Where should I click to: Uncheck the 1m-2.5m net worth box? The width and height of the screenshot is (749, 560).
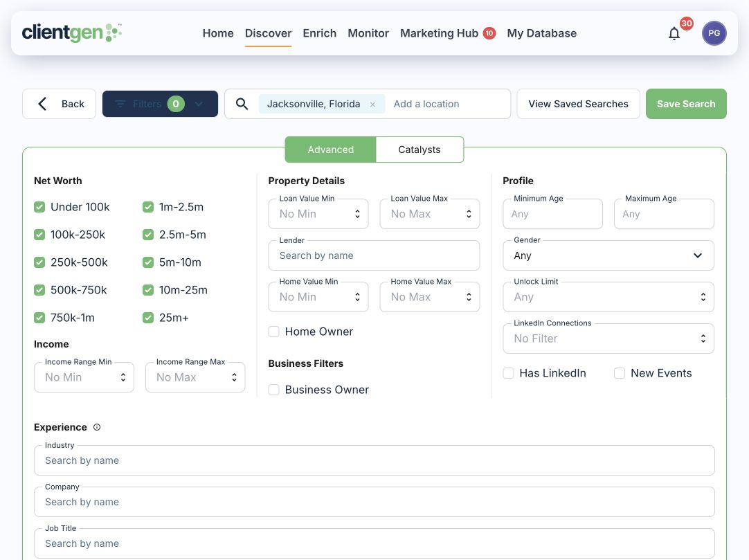[x=148, y=207]
